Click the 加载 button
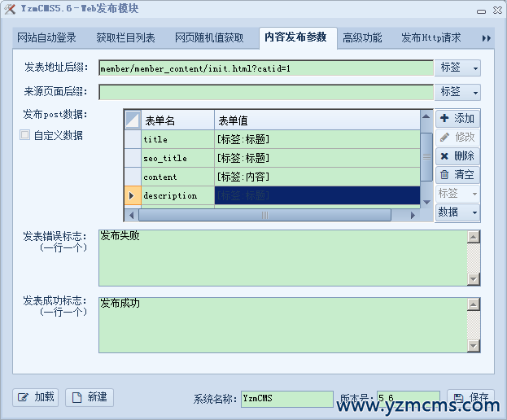The height and width of the screenshot is (420, 507). click(36, 397)
